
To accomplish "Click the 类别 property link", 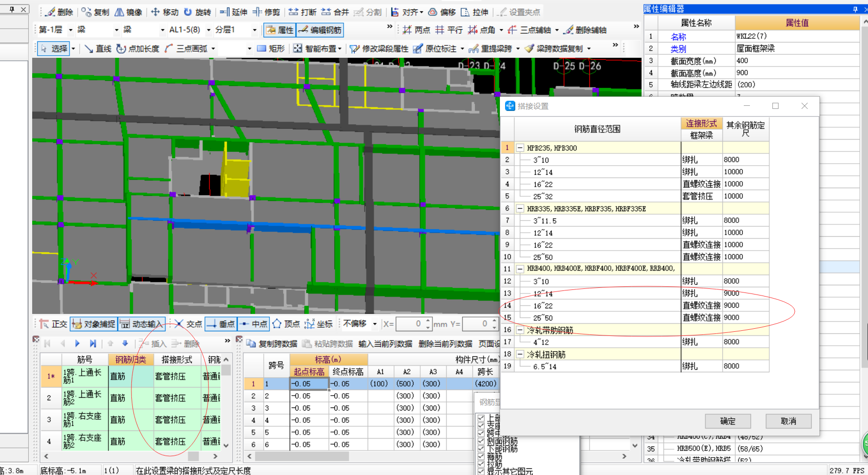I will (x=678, y=49).
